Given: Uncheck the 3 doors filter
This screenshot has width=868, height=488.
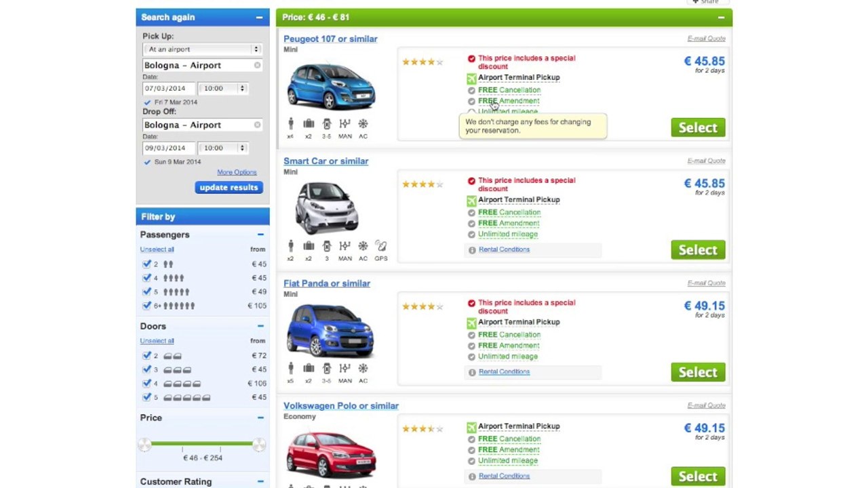Looking at the screenshot, I should coord(146,369).
